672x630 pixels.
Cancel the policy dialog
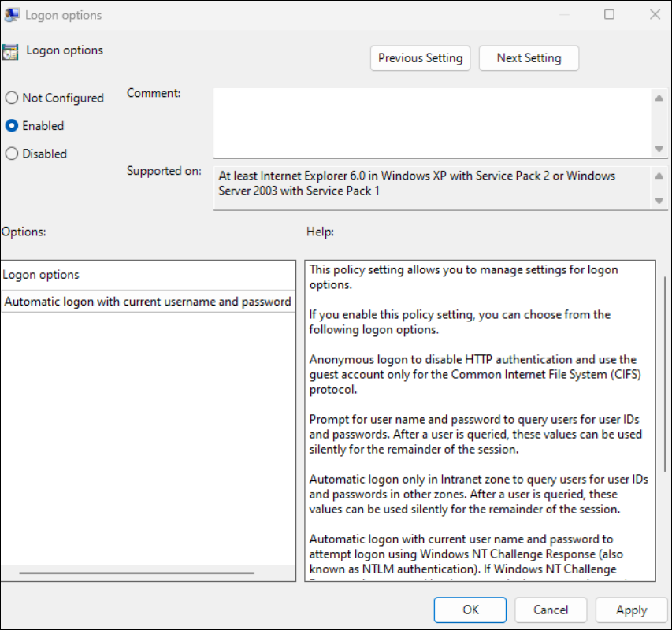tap(550, 610)
